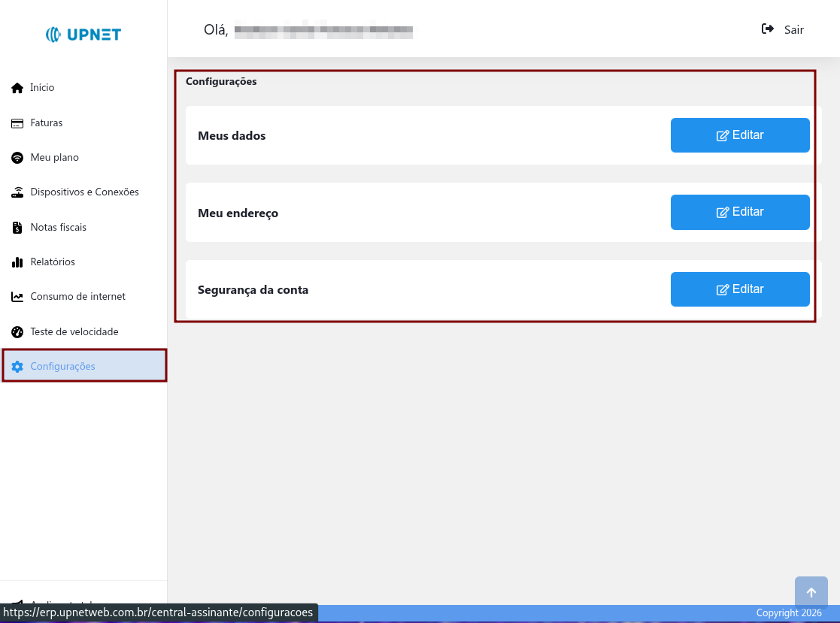Click the Consumo de internet line-chart icon
This screenshot has width=840, height=623.
[17, 296]
